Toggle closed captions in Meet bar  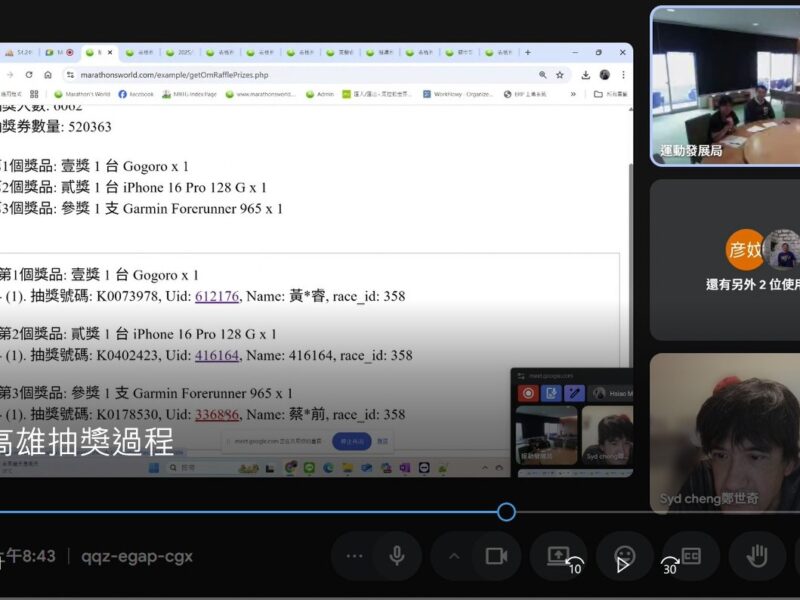click(x=691, y=555)
